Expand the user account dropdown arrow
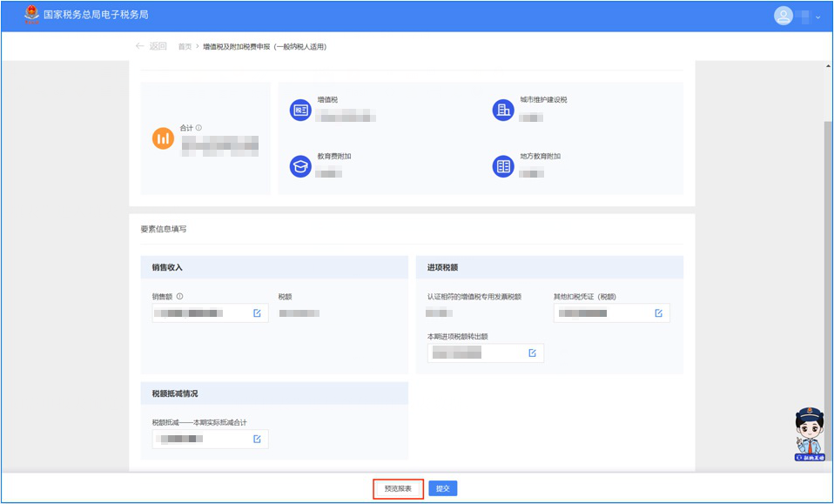This screenshot has width=834, height=504. click(x=818, y=17)
